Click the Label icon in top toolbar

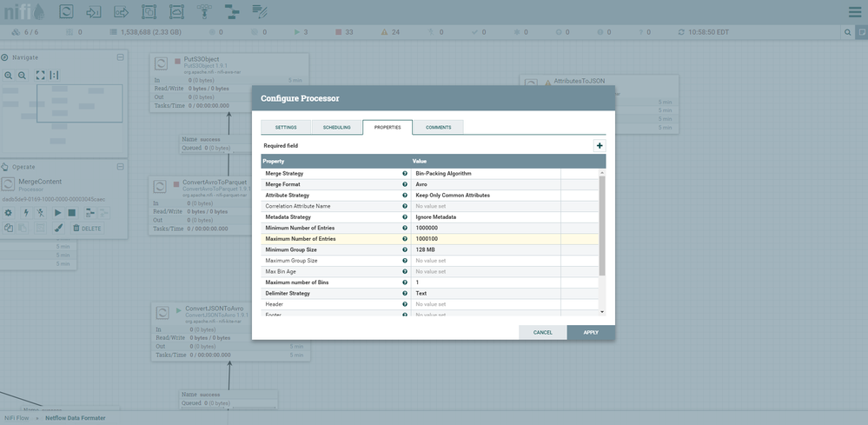point(260,12)
